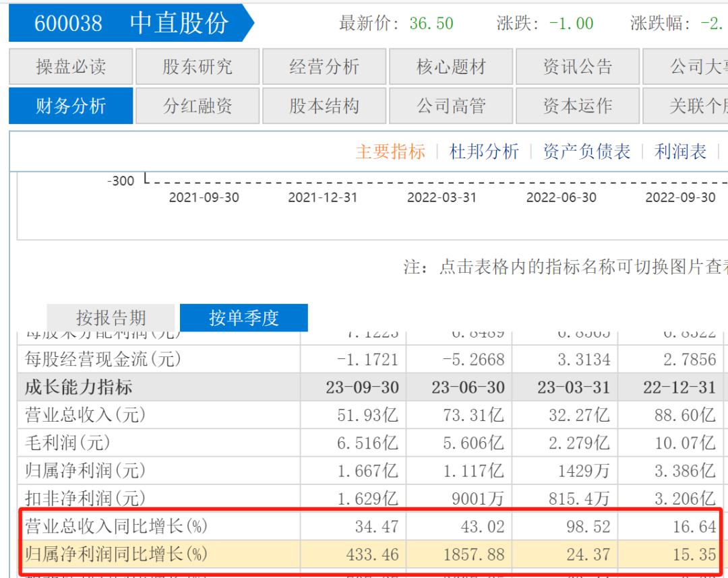The width and height of the screenshot is (728, 578).
Task: Open 杜邦分析 link
Action: pos(484,152)
